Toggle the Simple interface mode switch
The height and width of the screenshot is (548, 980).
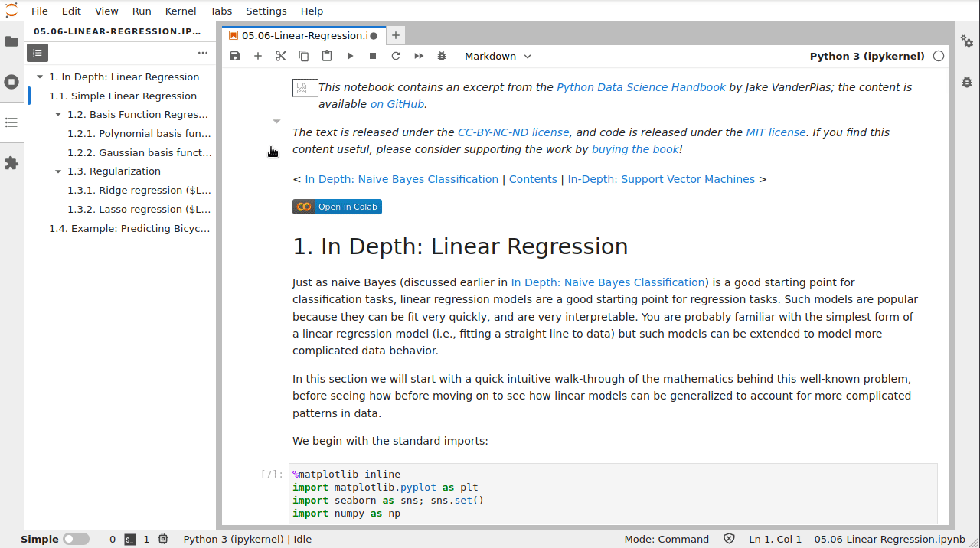pos(76,539)
